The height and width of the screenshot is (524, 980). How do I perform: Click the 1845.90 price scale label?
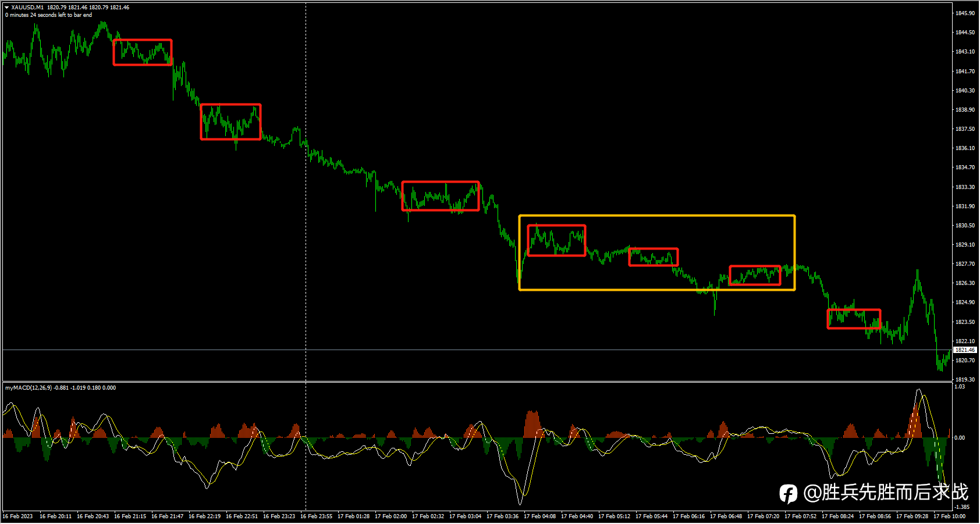965,13
